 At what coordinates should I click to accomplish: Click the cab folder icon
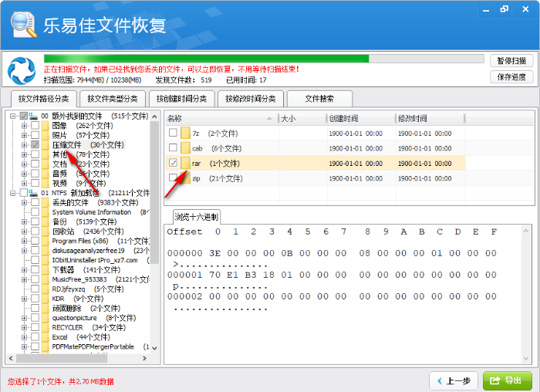click(x=186, y=148)
